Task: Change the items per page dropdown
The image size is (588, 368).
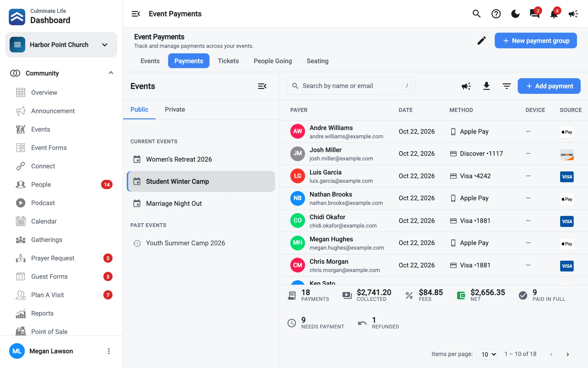Action: (487, 355)
